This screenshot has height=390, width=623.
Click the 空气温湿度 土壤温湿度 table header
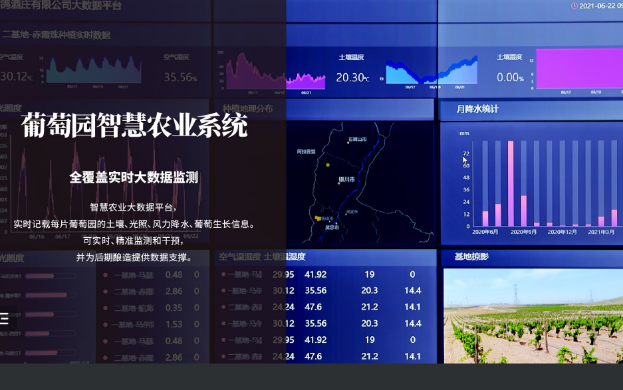click(262, 257)
